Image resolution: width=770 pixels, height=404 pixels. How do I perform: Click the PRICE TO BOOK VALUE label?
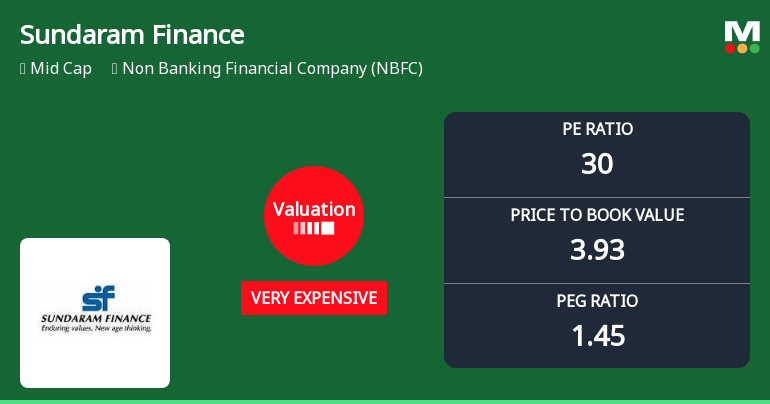[597, 215]
